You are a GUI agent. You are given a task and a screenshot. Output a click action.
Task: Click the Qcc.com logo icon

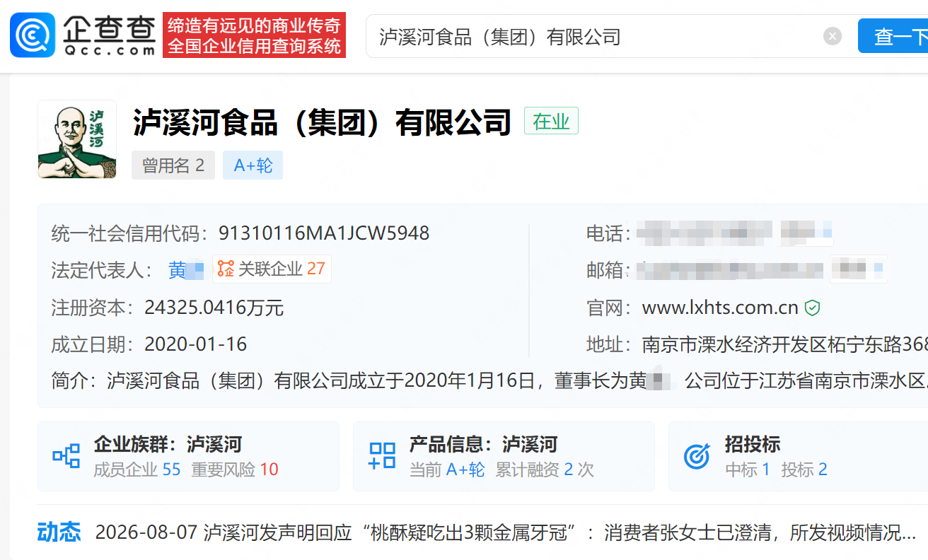(x=33, y=35)
